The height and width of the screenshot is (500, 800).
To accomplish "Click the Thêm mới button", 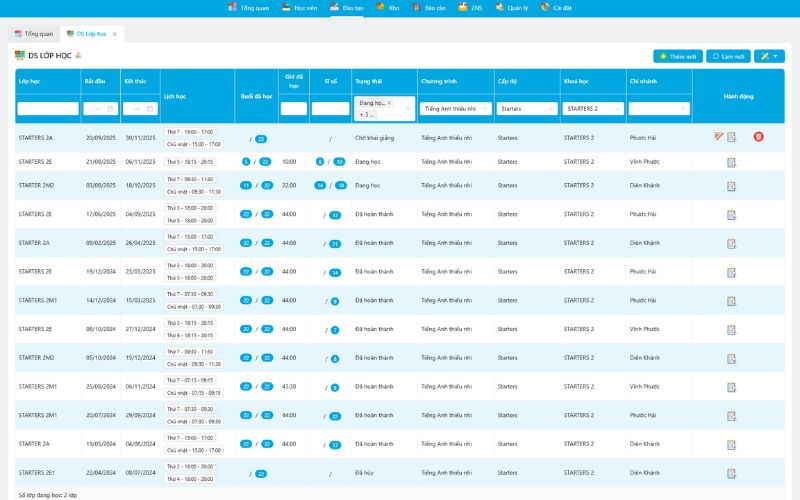I will pos(677,56).
